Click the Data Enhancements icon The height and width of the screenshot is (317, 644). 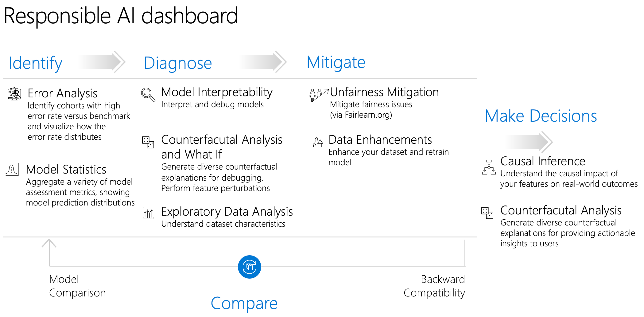tap(318, 142)
